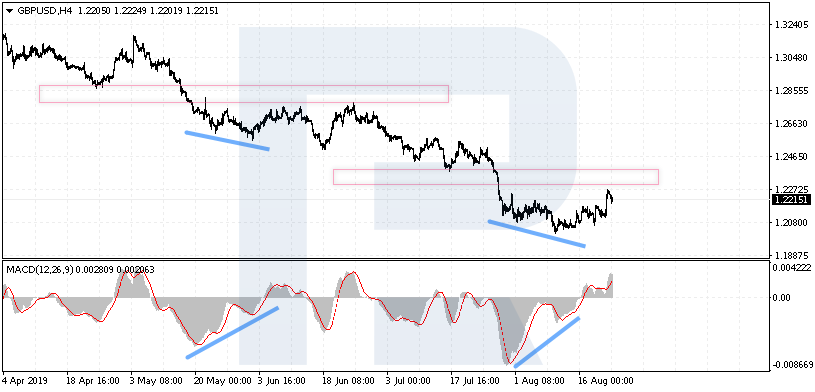Select the lower pink rectangle near 1.23500
Image resolution: width=815 pixels, height=392 pixels.
tap(496, 177)
